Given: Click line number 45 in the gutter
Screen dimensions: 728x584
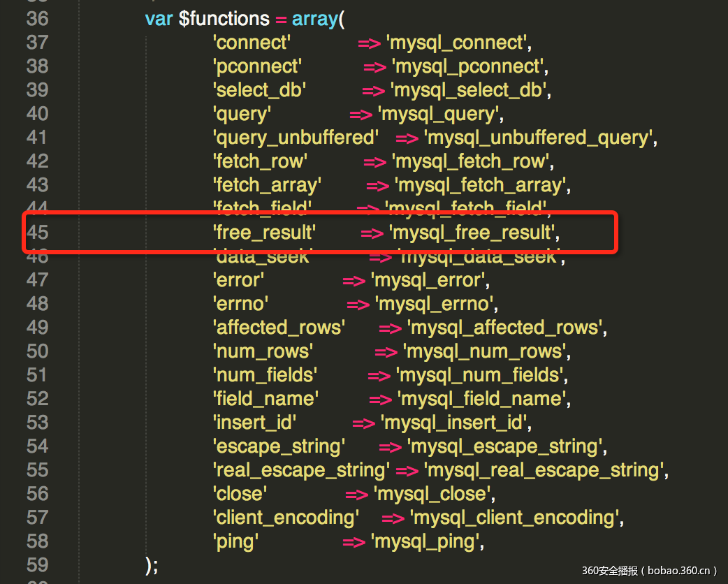Looking at the screenshot, I should tap(37, 232).
